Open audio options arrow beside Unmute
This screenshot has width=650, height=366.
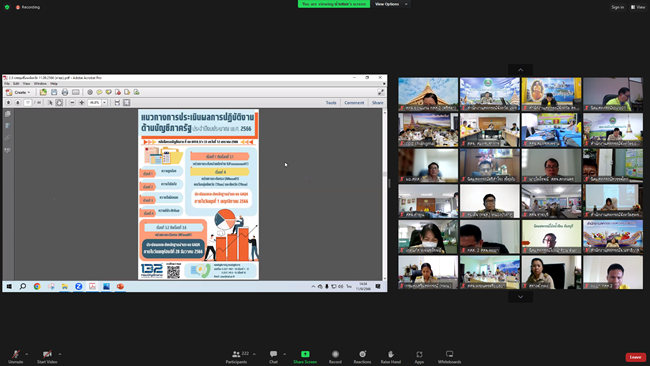click(x=27, y=354)
